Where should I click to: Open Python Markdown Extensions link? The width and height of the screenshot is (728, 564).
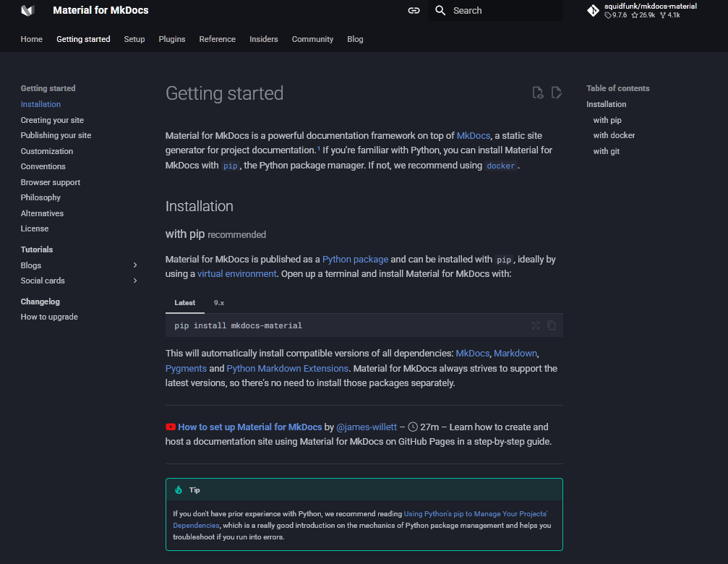288,368
